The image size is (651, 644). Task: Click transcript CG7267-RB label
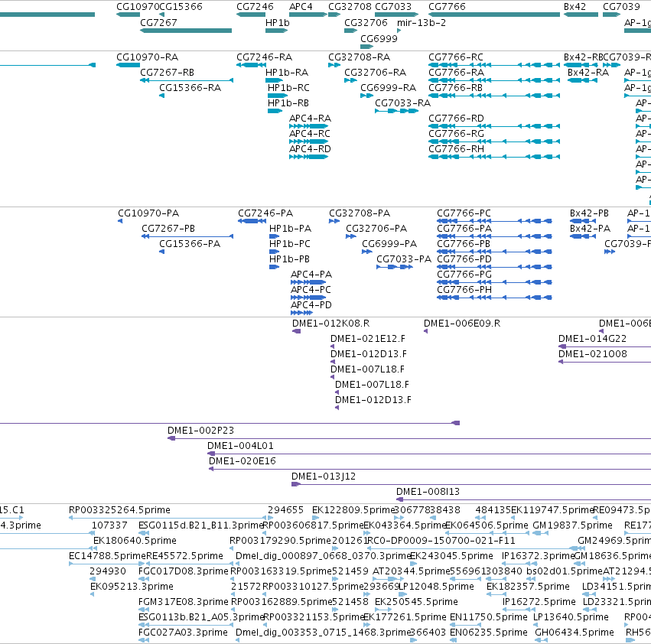pos(168,72)
